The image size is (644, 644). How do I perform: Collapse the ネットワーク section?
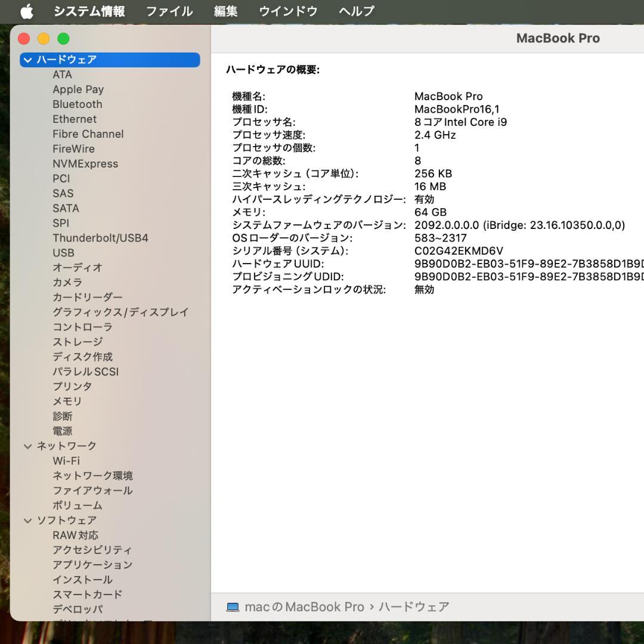[x=27, y=445]
